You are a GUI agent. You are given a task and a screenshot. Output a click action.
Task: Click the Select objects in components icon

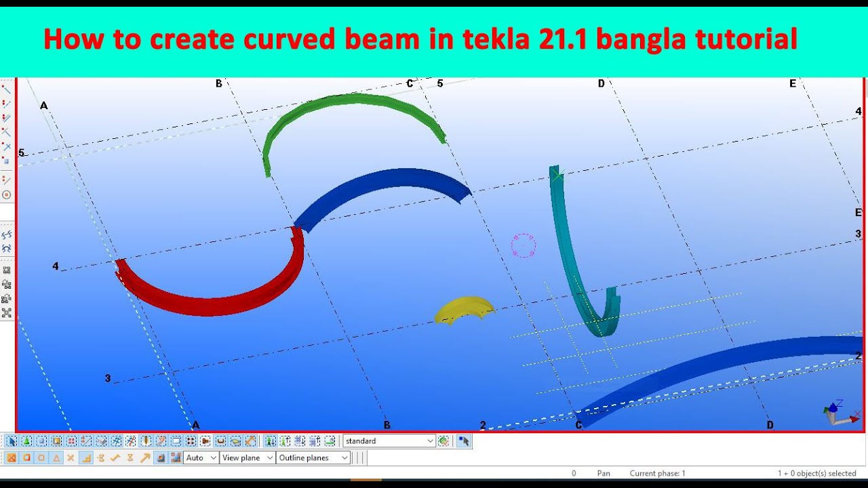[285, 441]
